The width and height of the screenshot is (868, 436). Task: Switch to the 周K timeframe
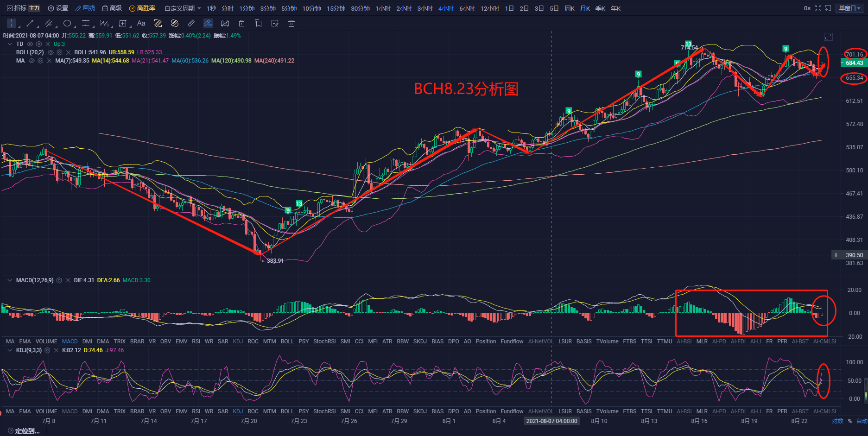pos(570,8)
